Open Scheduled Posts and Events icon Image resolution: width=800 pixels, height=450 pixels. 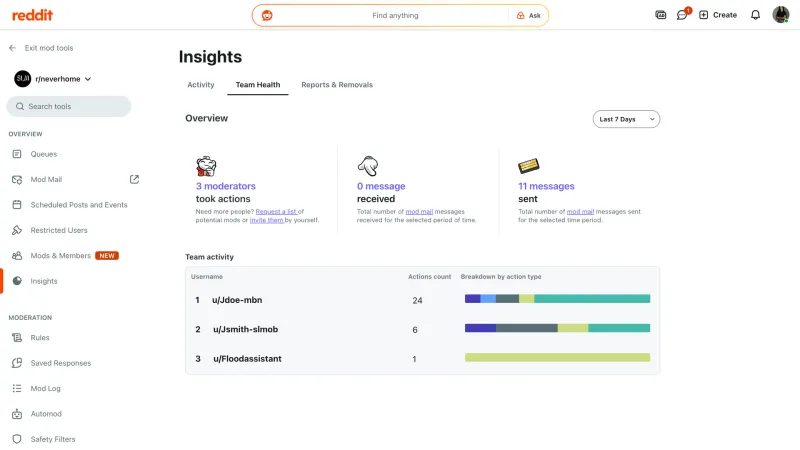click(17, 205)
